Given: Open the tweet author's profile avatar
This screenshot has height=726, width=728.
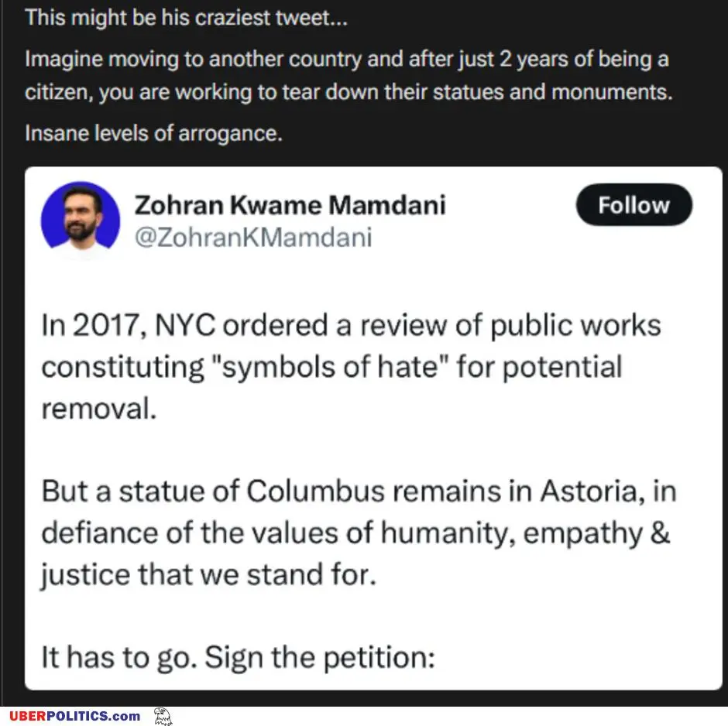Looking at the screenshot, I should point(81,220).
